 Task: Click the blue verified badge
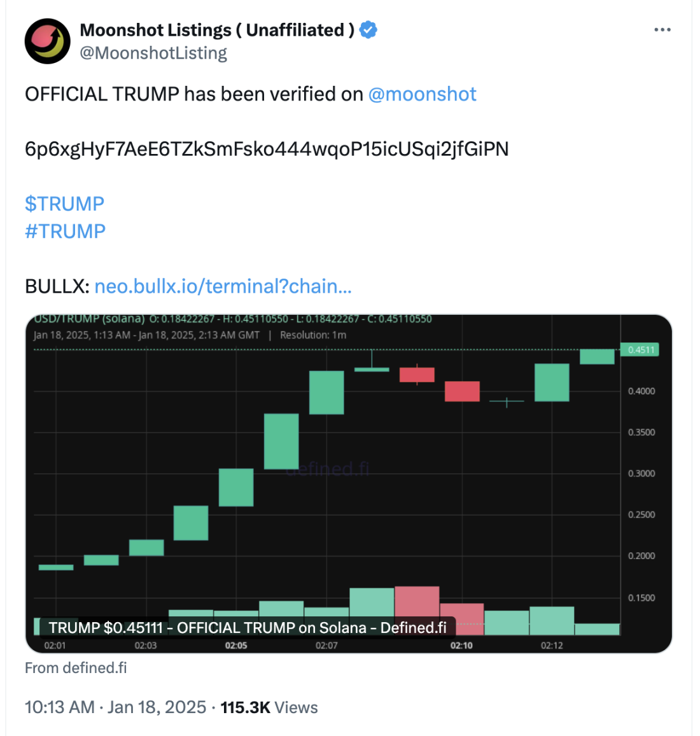tap(368, 30)
